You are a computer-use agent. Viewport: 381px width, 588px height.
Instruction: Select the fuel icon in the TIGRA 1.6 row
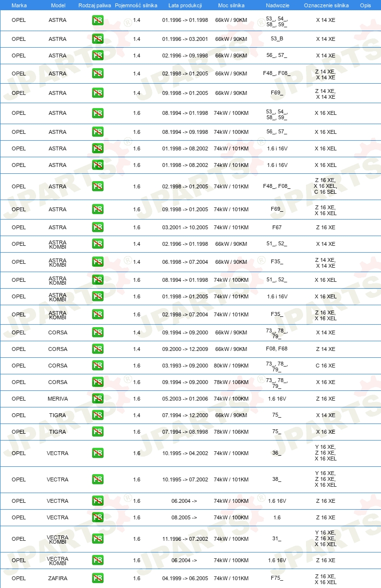tap(97, 432)
